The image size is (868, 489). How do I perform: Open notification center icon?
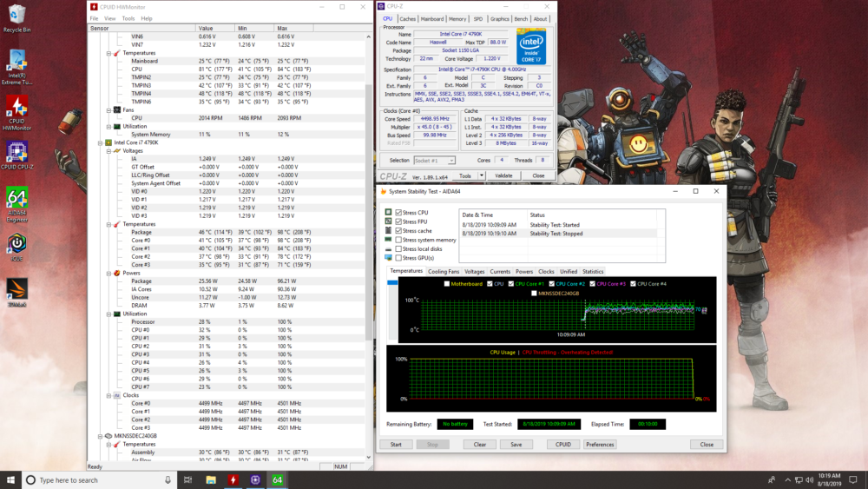[853, 479]
